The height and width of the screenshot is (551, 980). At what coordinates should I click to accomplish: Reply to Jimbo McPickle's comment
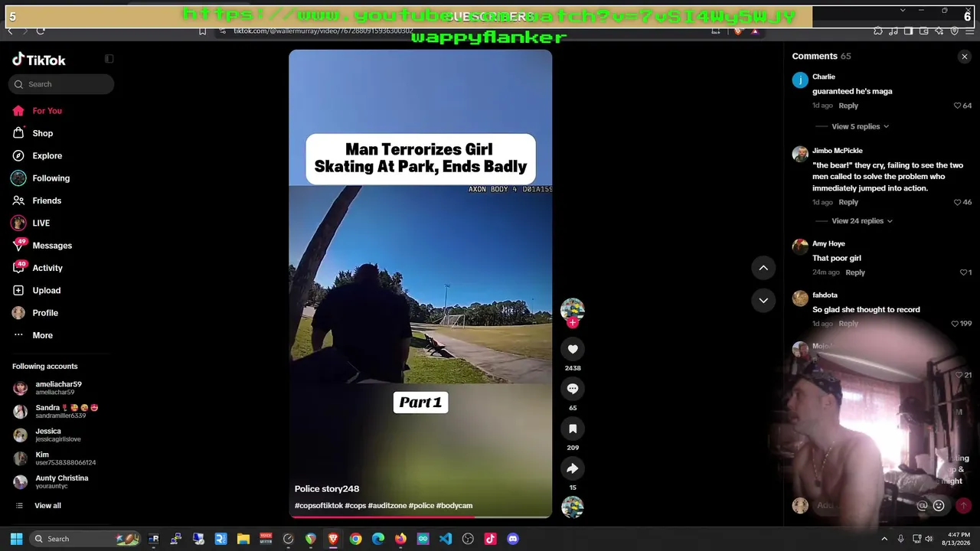coord(848,202)
